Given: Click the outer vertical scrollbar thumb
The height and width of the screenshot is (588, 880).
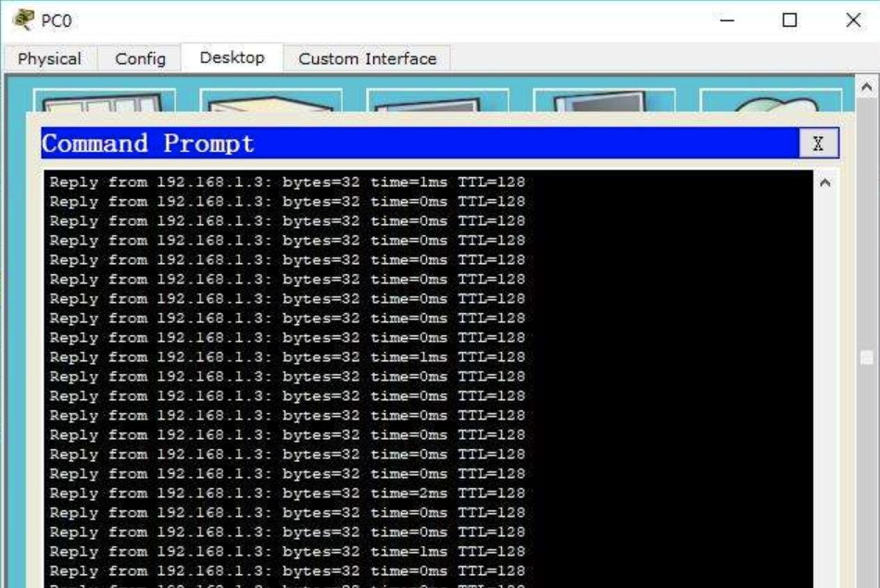Looking at the screenshot, I should (x=867, y=357).
